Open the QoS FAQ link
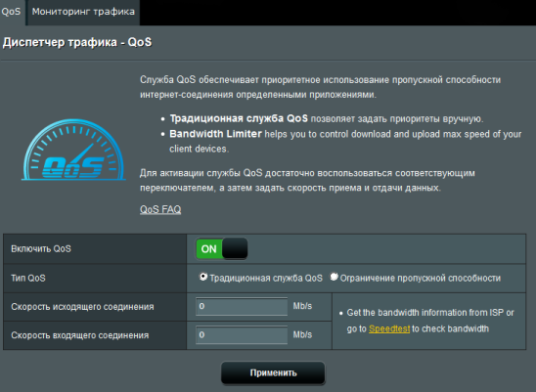 point(160,209)
